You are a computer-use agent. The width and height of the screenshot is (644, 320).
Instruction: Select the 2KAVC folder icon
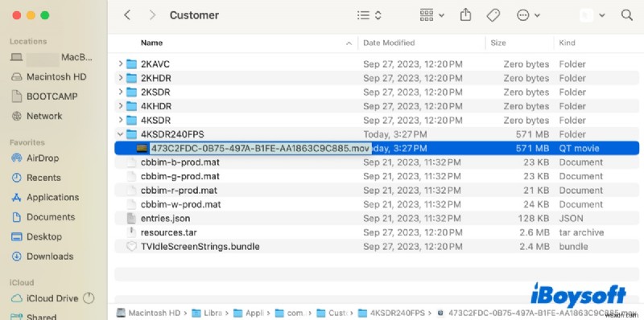click(131, 64)
